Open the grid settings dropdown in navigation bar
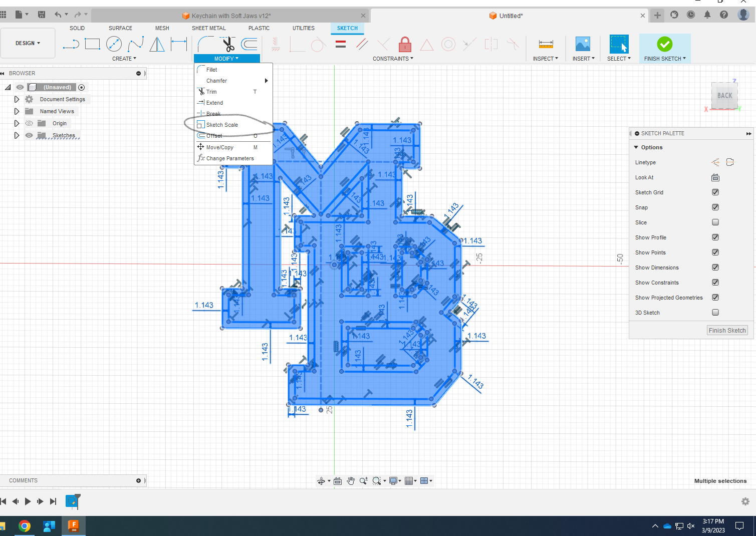This screenshot has height=536, width=756. (415, 480)
